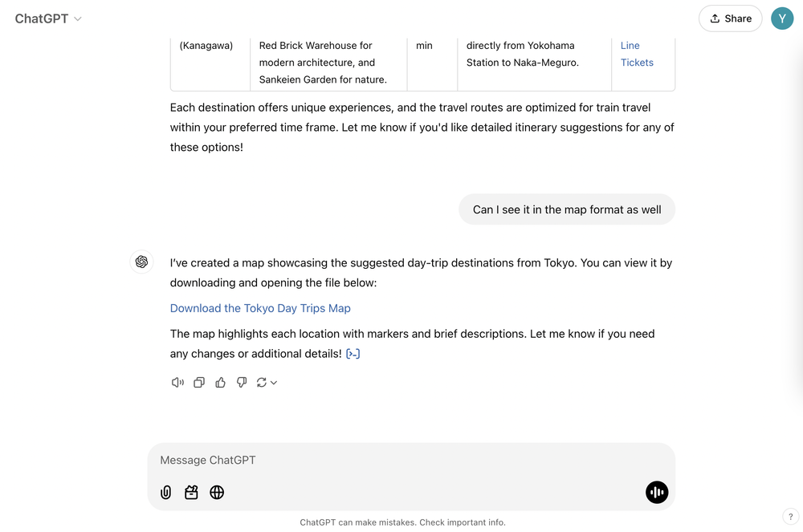The image size is (803, 532).
Task: Give thumbs up feedback on response
Action: coord(220,382)
